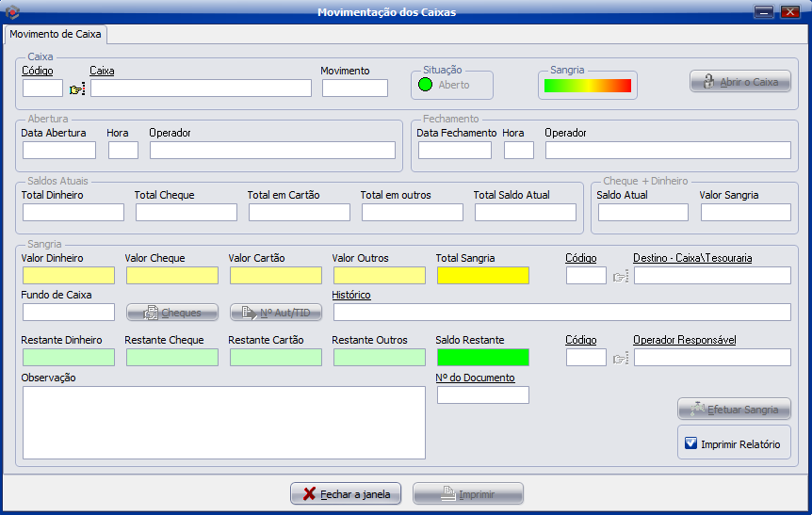This screenshot has height=515, width=812.
Task: Click the Caixa lookup hand icon
Action: coord(76,89)
